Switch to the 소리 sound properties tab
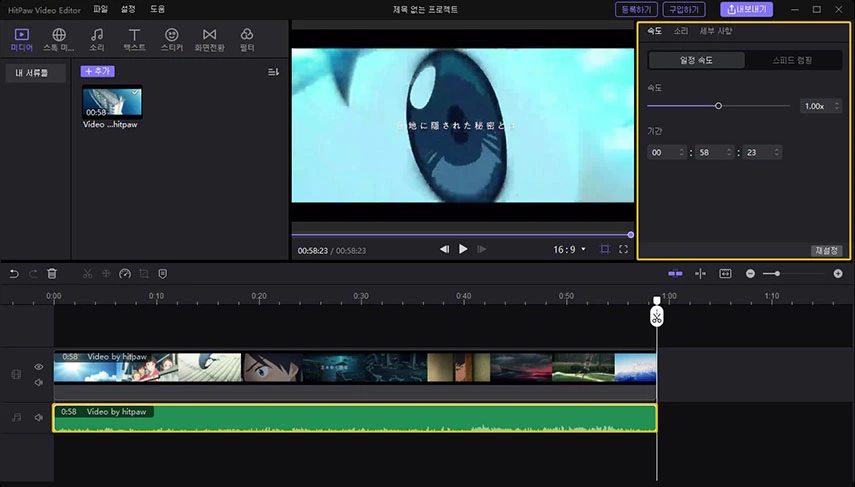 tap(681, 31)
